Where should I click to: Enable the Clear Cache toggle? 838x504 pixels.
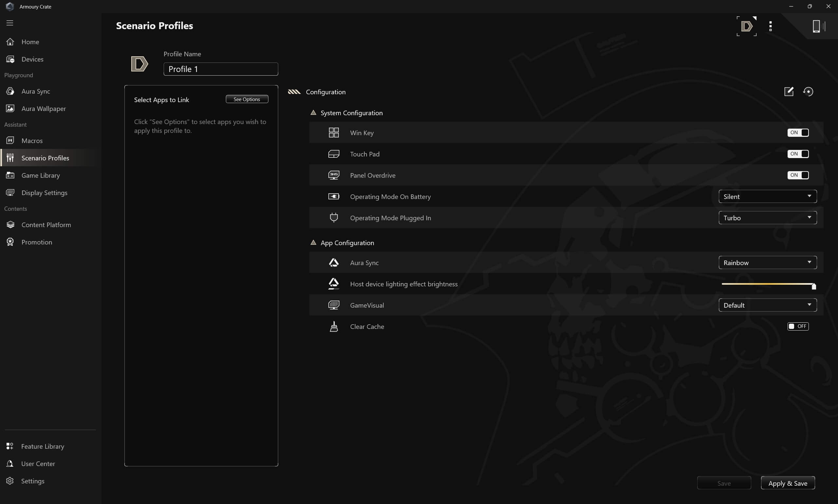coord(798,326)
